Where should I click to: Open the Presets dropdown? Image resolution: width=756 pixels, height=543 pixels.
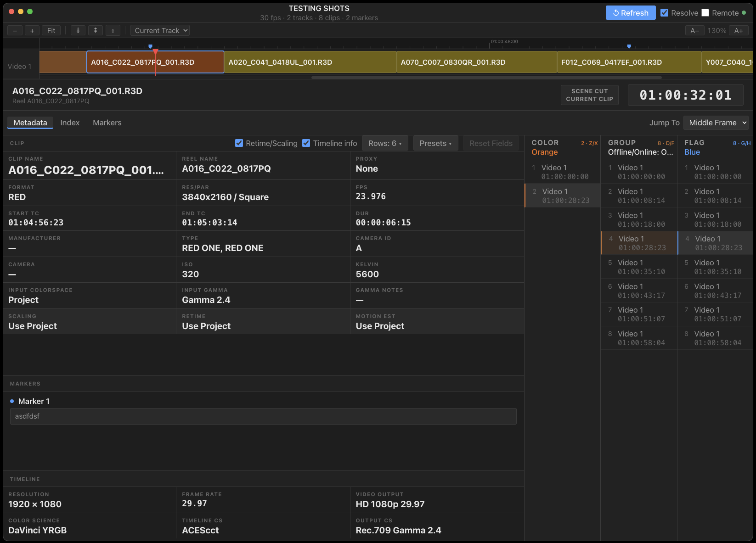coord(435,143)
